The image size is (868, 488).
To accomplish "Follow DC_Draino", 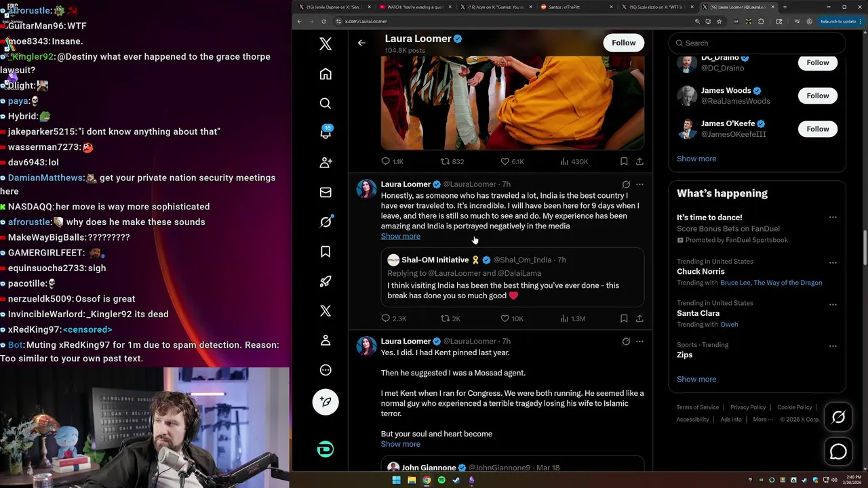I will pos(817,62).
